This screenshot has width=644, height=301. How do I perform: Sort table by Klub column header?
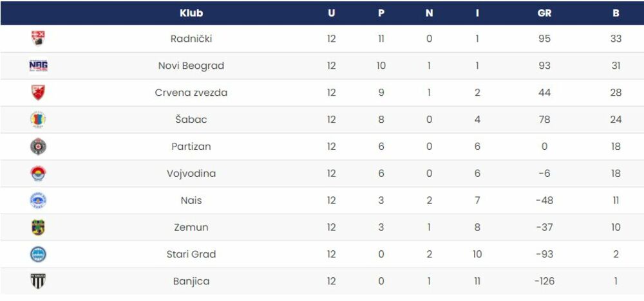pos(191,13)
